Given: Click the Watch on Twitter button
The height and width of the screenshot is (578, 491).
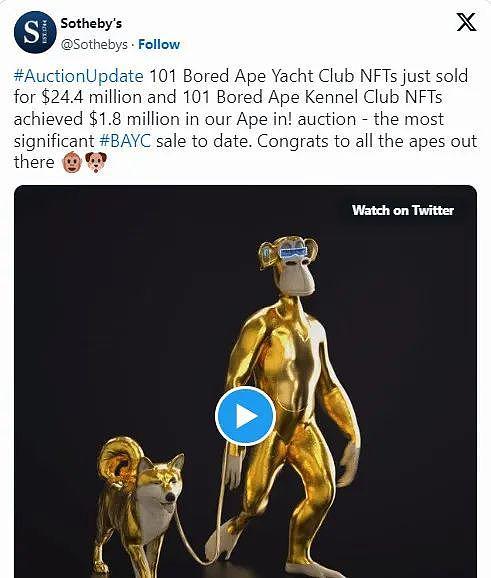Looking at the screenshot, I should click(403, 210).
